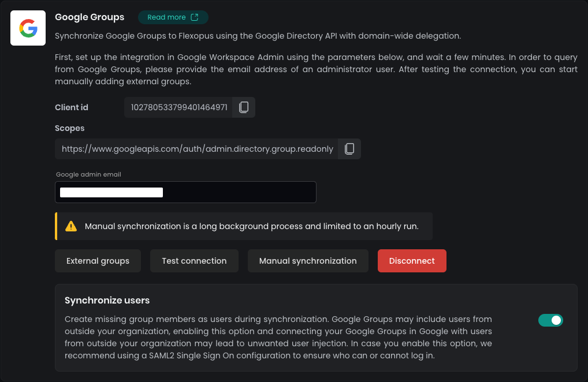The width and height of the screenshot is (588, 382).
Task: Click the Client id label
Action: point(72,107)
